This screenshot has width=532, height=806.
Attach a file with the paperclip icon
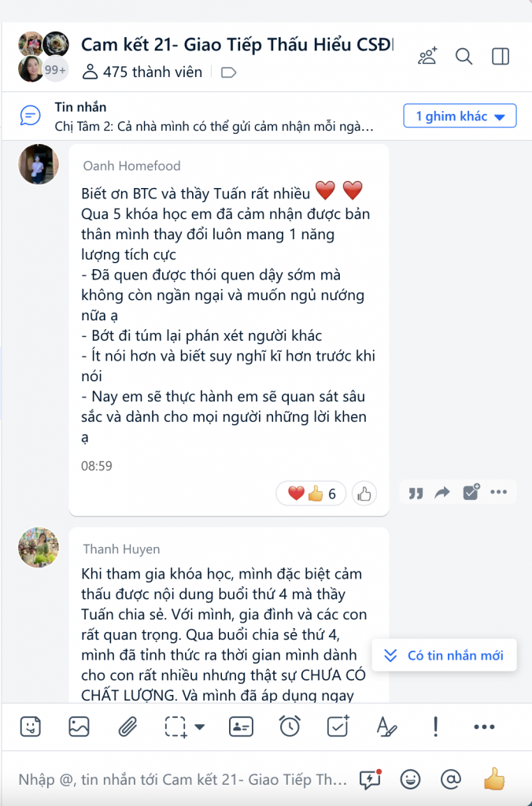[x=127, y=727]
